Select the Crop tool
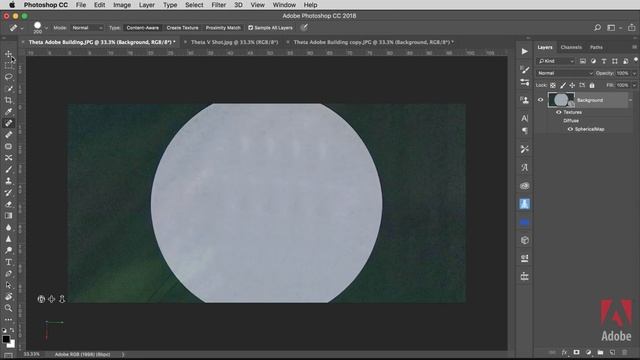Screen dimensions: 640x360 (x=8, y=100)
